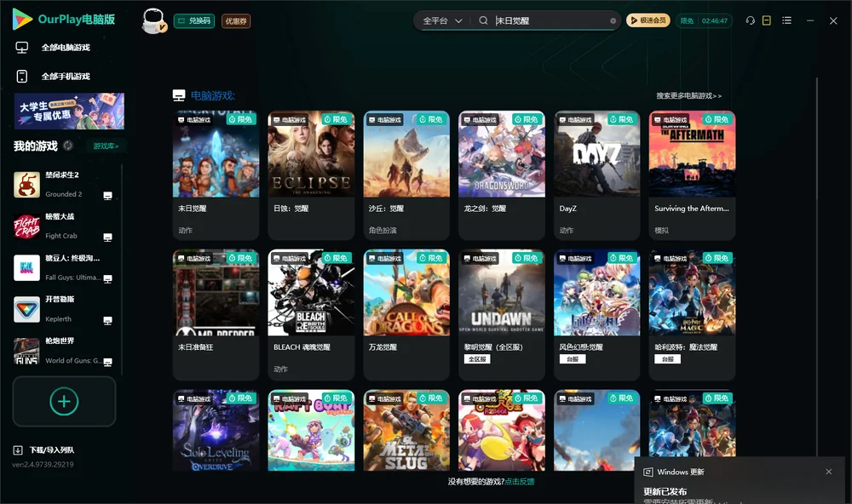
Task: Click the 极速会员 membership button
Action: coord(648,20)
